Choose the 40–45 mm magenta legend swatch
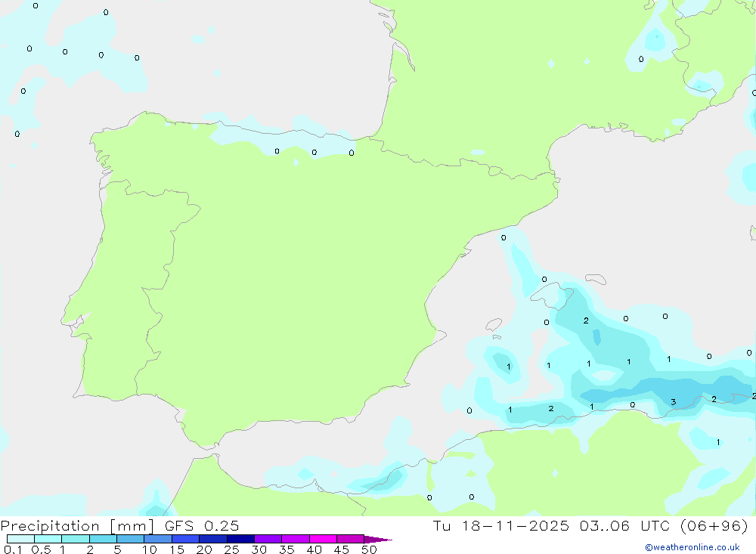 [x=323, y=539]
